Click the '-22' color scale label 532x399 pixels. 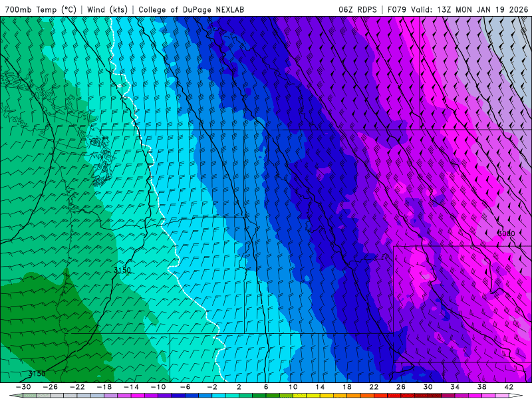pyautogui.click(x=77, y=387)
